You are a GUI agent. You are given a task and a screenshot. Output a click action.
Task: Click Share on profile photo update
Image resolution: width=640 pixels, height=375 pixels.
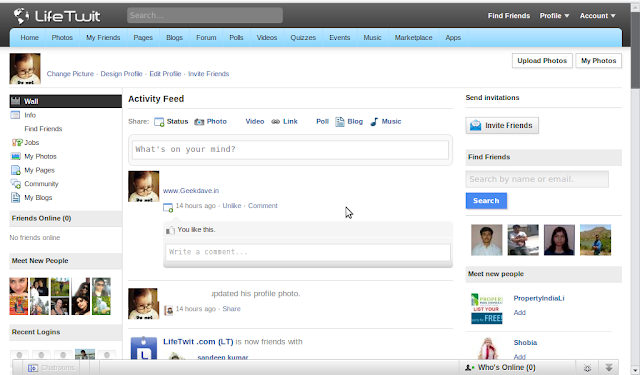coord(231,309)
